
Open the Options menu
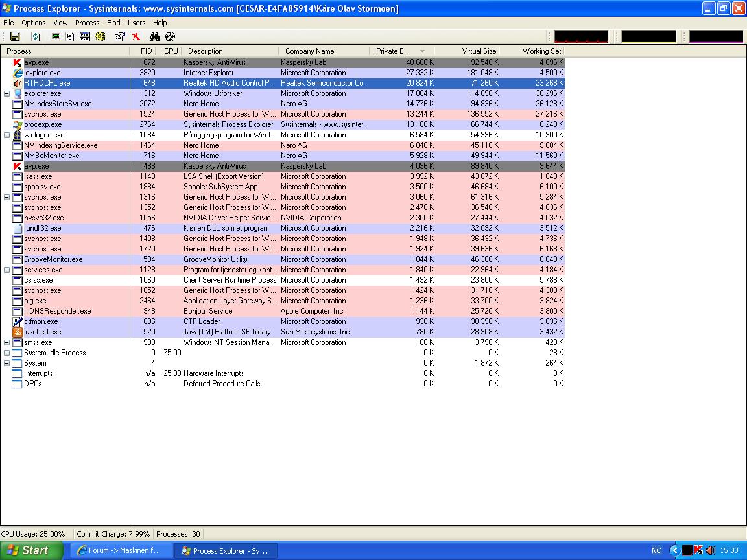(x=33, y=23)
